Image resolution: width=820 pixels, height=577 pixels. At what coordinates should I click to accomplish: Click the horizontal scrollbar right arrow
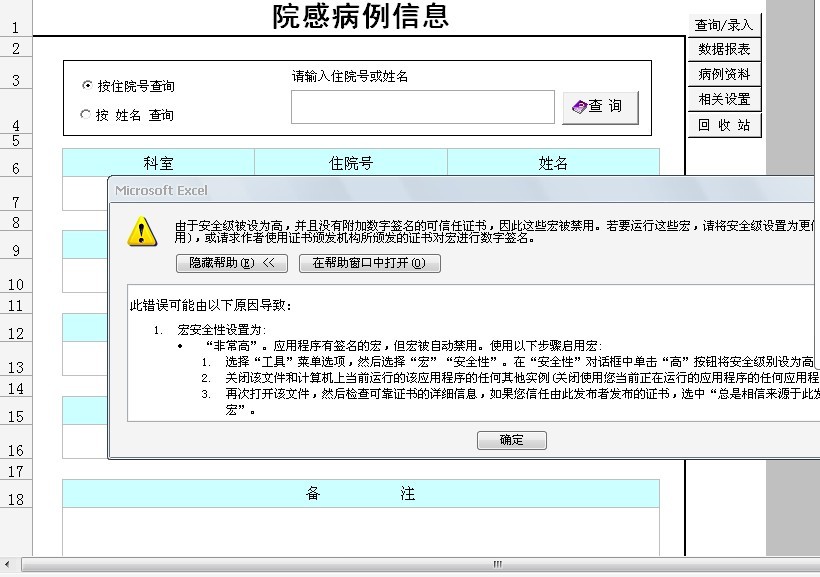click(x=812, y=564)
